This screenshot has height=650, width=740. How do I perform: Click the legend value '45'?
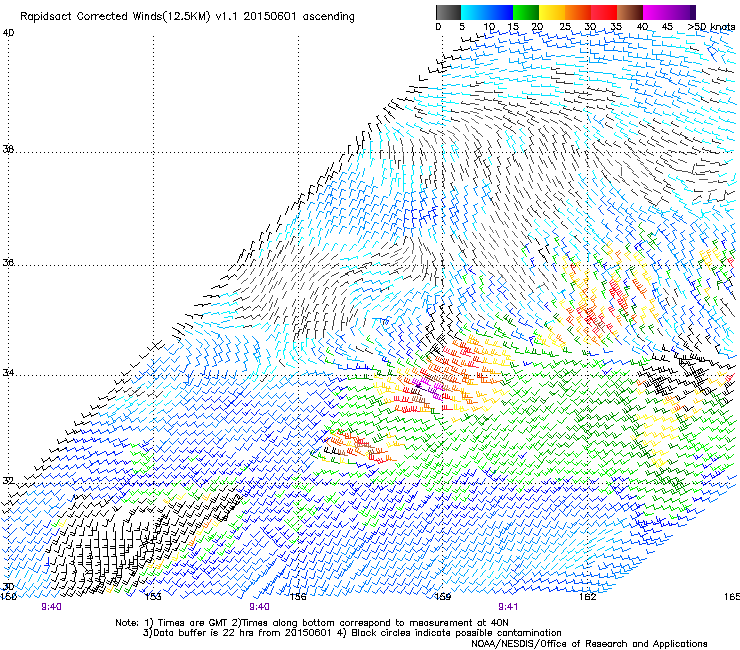pos(667,27)
